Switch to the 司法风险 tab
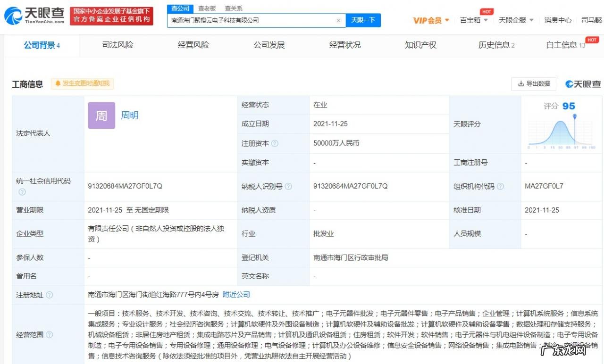604x364 pixels. click(117, 44)
